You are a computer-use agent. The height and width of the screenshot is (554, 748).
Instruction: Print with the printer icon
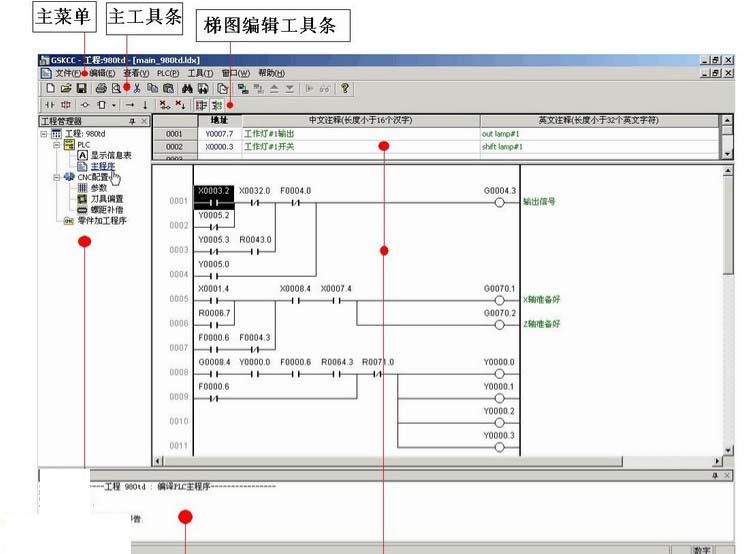coord(101,88)
